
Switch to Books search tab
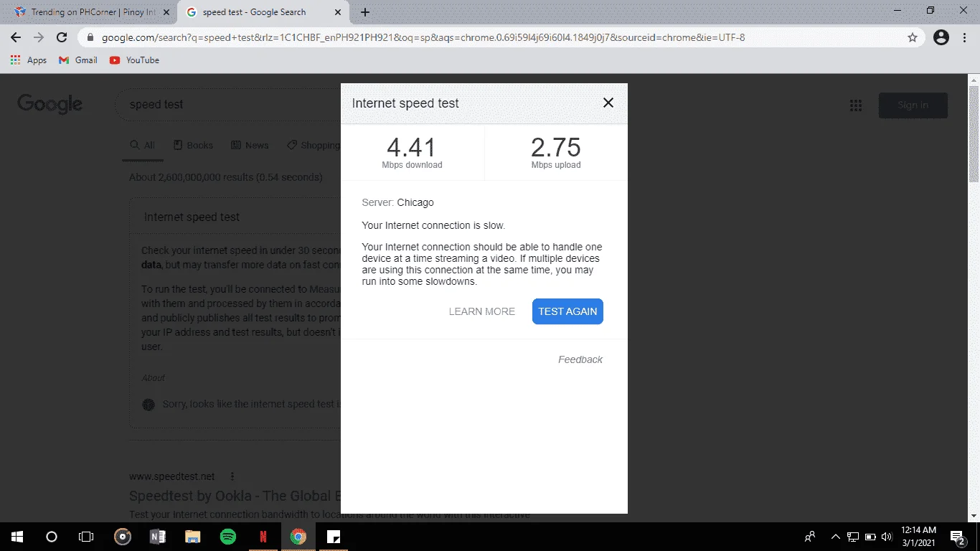[193, 145]
